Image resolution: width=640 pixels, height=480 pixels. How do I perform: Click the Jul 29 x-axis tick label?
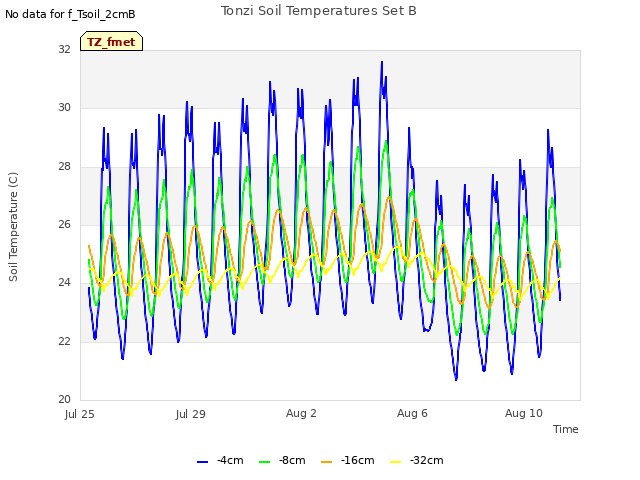[x=191, y=414]
